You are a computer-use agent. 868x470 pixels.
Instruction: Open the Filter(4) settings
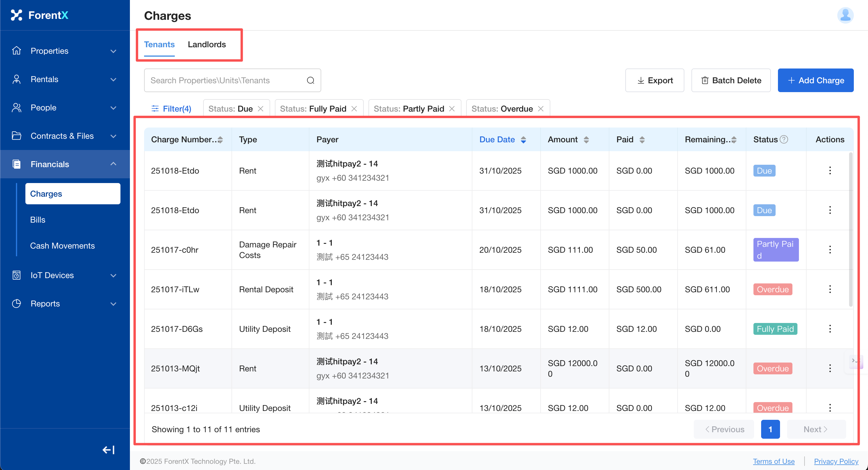click(x=172, y=109)
